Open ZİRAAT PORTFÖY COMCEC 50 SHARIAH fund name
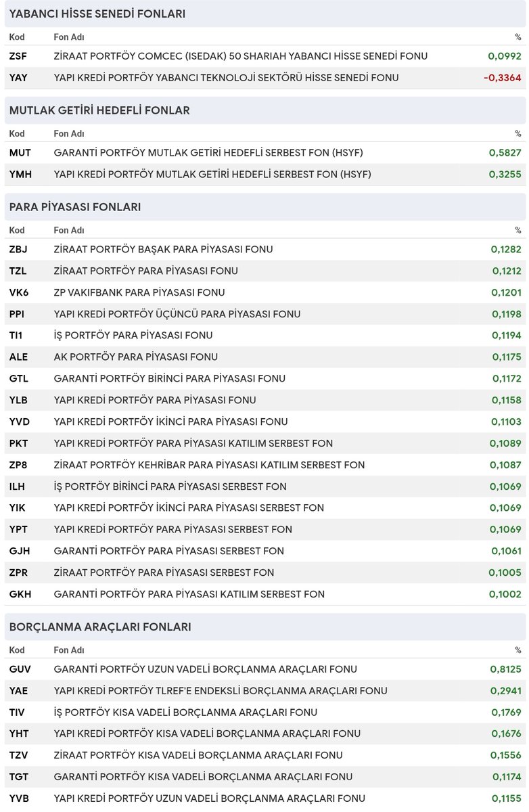Image resolution: width=529 pixels, height=812 pixels. 241,56
